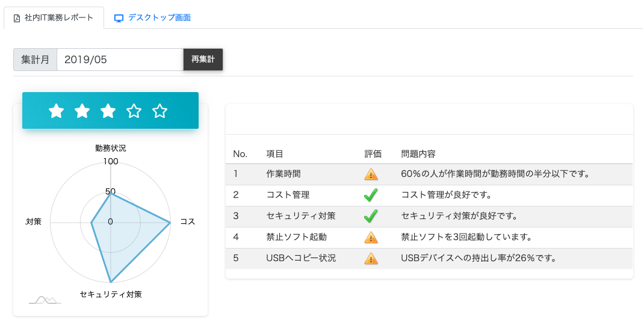Image resolution: width=644 pixels, height=328 pixels.
Task: Click the fourth outlined star
Action: click(x=134, y=111)
